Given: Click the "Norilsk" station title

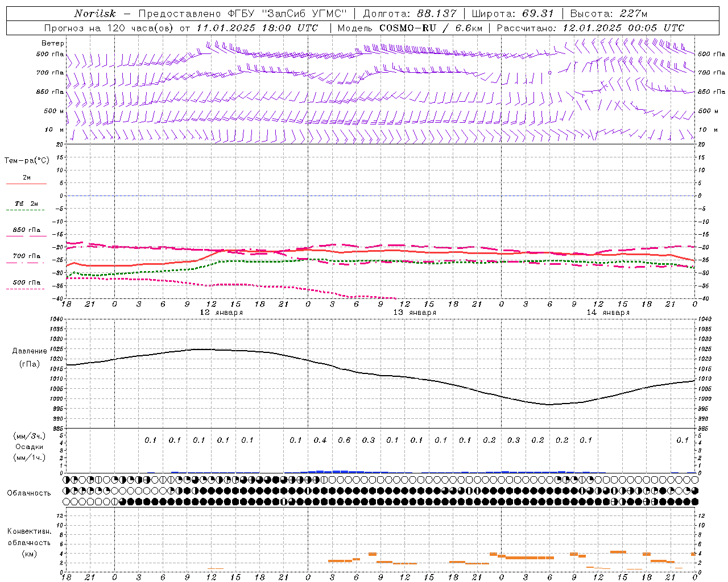Looking at the screenshot, I should tap(94, 14).
